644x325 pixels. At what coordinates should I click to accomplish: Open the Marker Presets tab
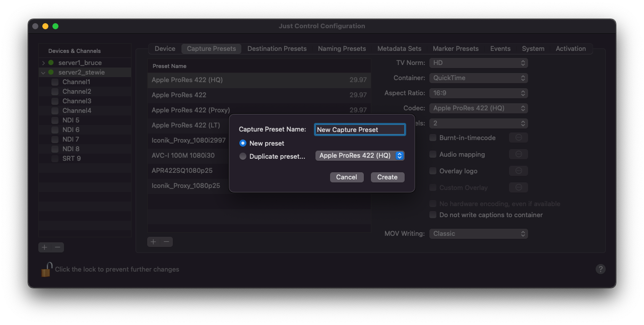tap(456, 48)
